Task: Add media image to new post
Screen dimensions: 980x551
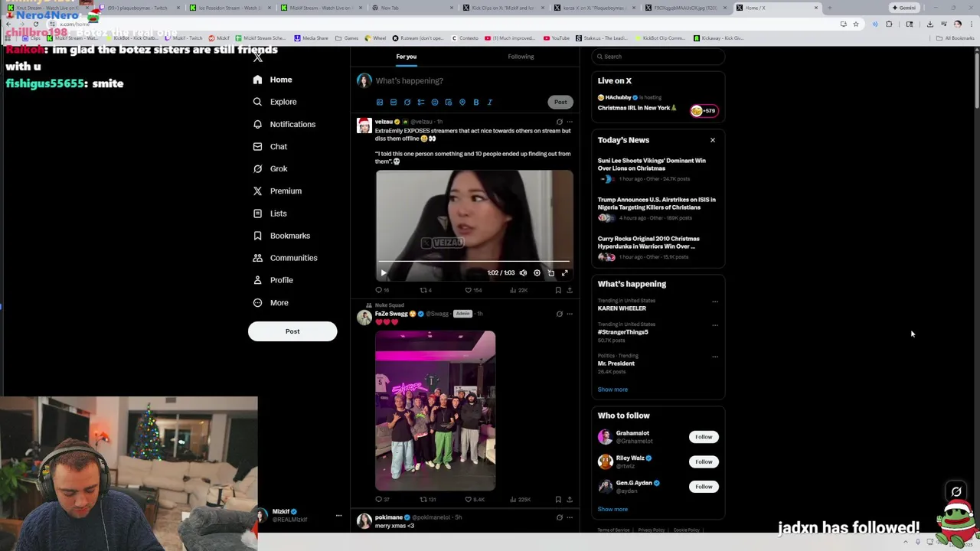Action: tap(380, 102)
